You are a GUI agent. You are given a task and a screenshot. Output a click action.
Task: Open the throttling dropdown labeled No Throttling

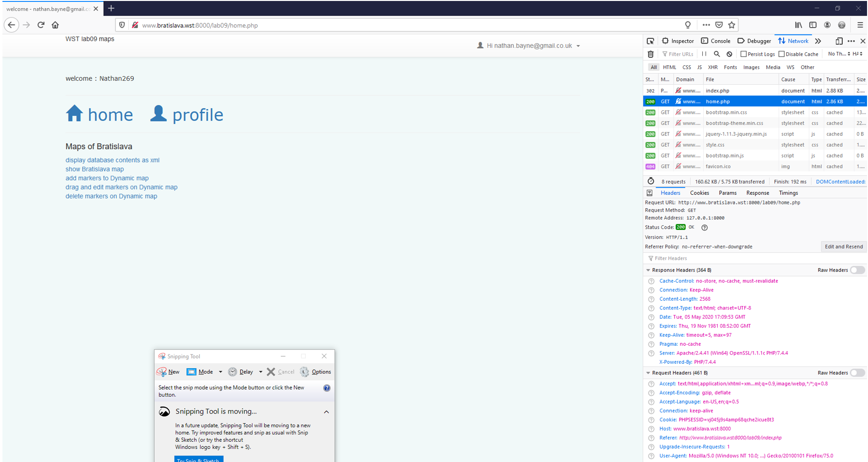coord(838,54)
